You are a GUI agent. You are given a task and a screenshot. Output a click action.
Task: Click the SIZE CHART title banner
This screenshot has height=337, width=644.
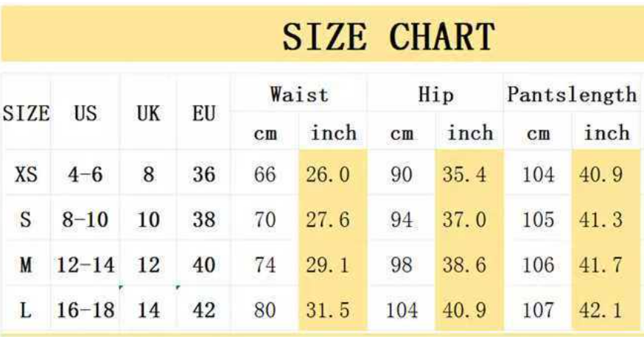(x=322, y=34)
